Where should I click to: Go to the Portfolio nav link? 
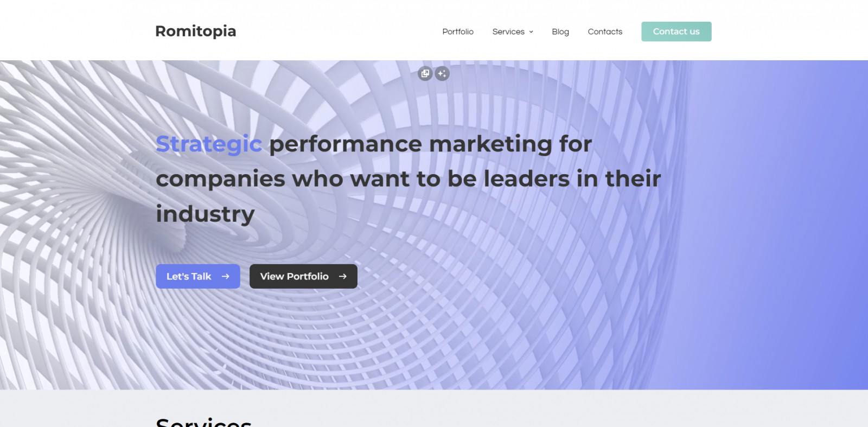click(x=458, y=32)
